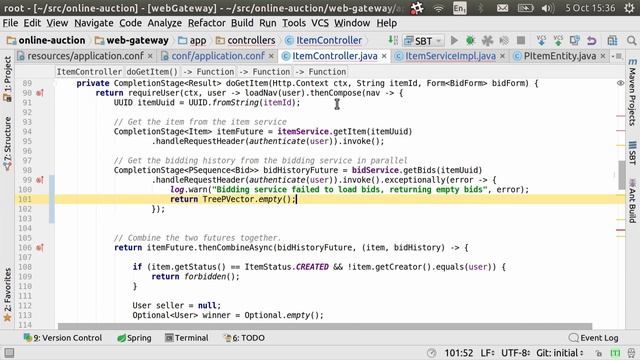Click the Search Everywhere magnifier icon
640x360 pixels.
pos(631,40)
